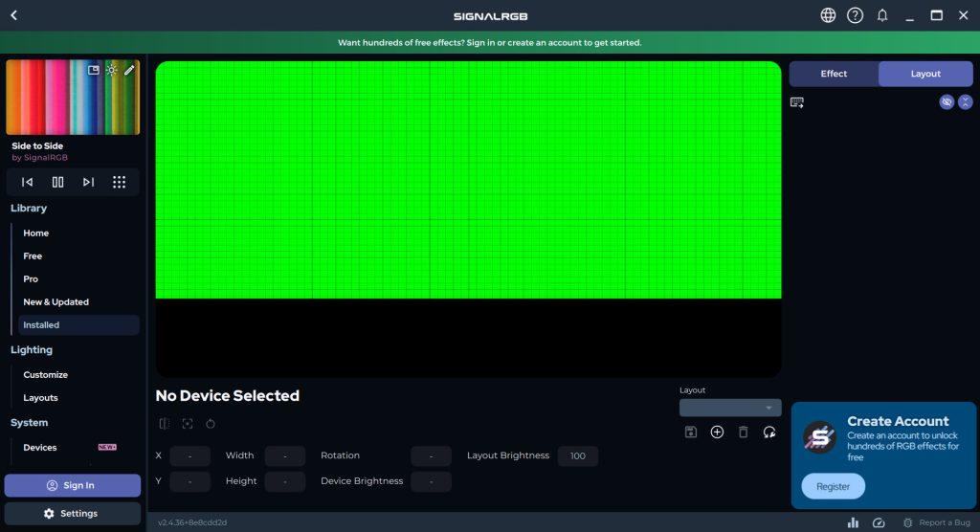Click the center device focus icon
Screen dimensions: 980x532
point(188,424)
